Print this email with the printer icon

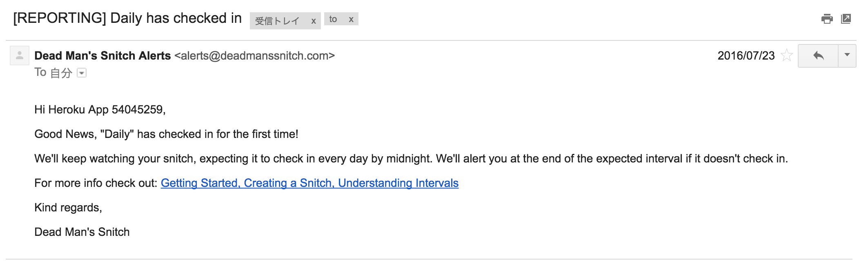tap(827, 19)
